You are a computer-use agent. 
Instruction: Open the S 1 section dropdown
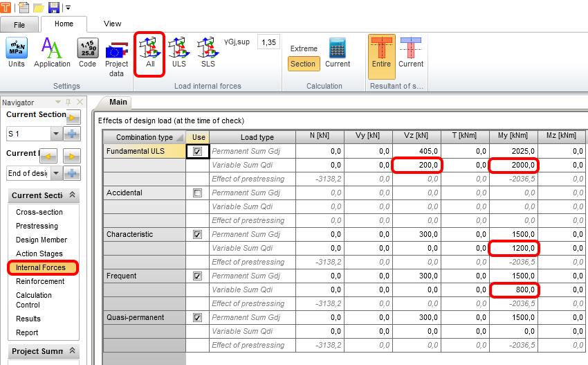(x=56, y=134)
